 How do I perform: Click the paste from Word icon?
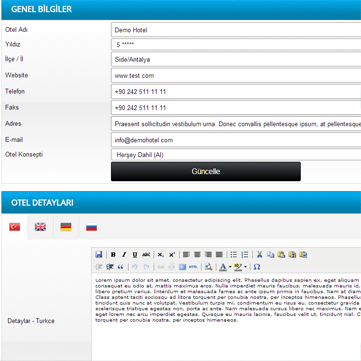pyautogui.click(x=303, y=255)
